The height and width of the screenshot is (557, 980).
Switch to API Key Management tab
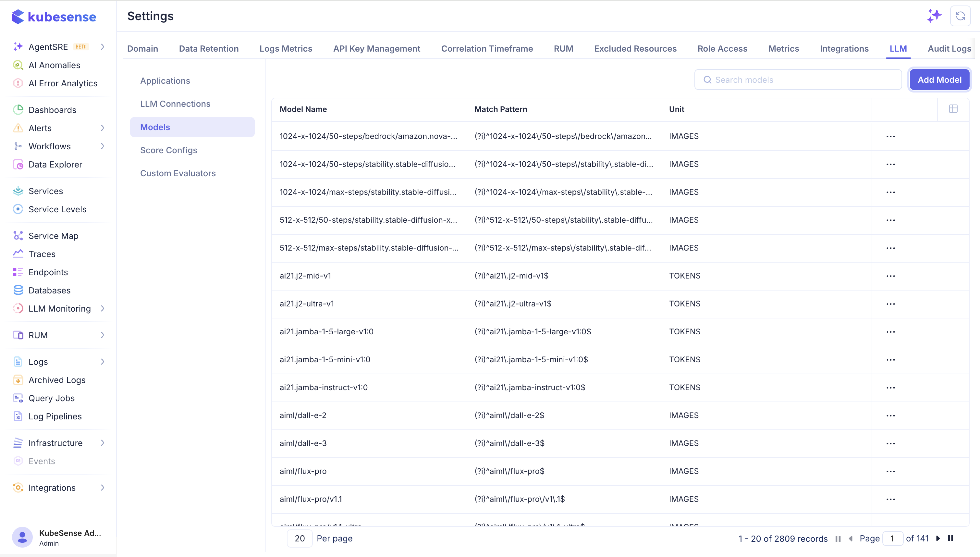click(377, 49)
